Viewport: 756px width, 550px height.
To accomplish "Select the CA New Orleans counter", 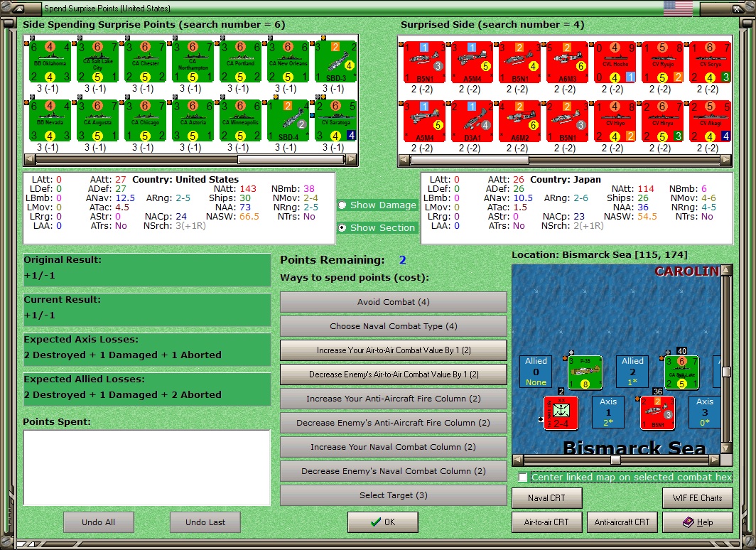I will (x=288, y=62).
